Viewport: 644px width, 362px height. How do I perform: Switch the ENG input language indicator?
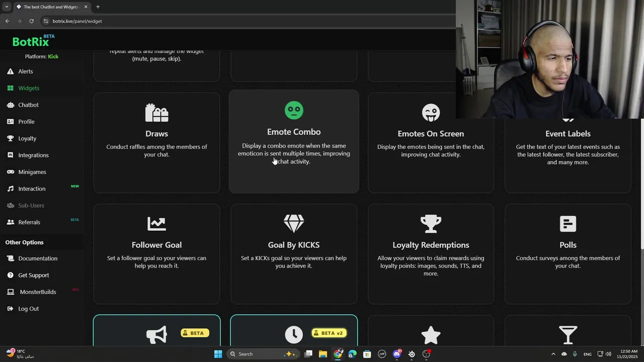[587, 354]
